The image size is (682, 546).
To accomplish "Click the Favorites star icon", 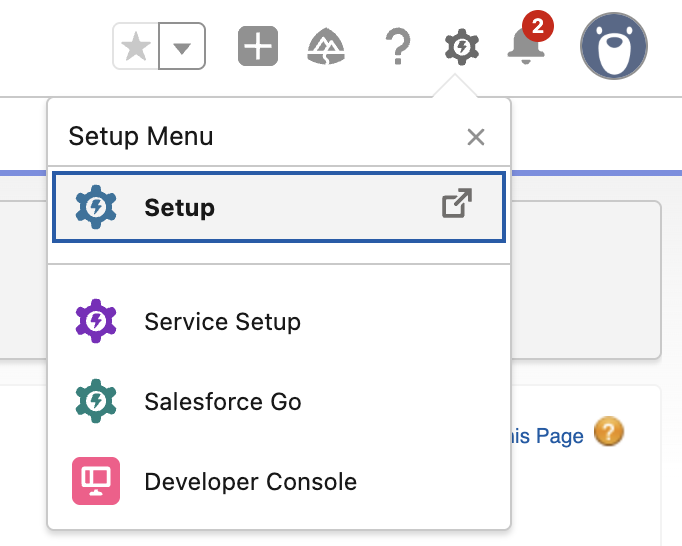I will click(136, 46).
